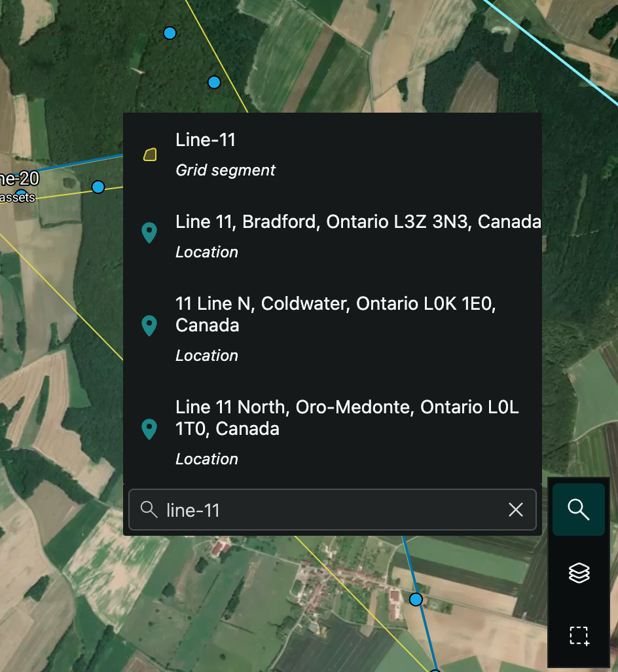Viewport: 618px width, 672px height.
Task: Click the location pin for the Oro-Medonte result
Action: tap(149, 429)
